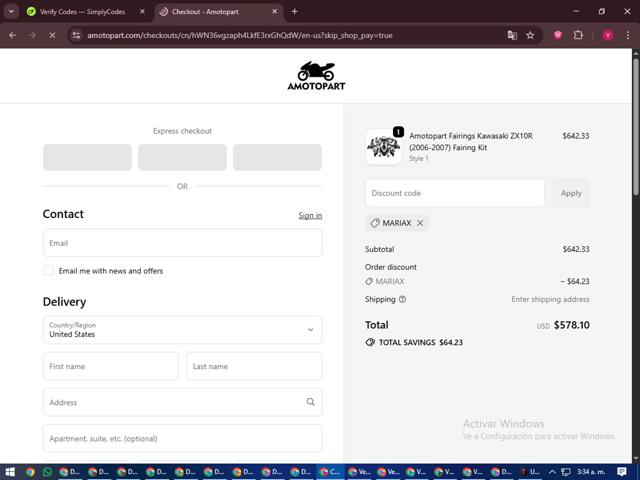Click the page vertical scrollbar thumb
The width and height of the screenshot is (640, 480).
coord(636,127)
